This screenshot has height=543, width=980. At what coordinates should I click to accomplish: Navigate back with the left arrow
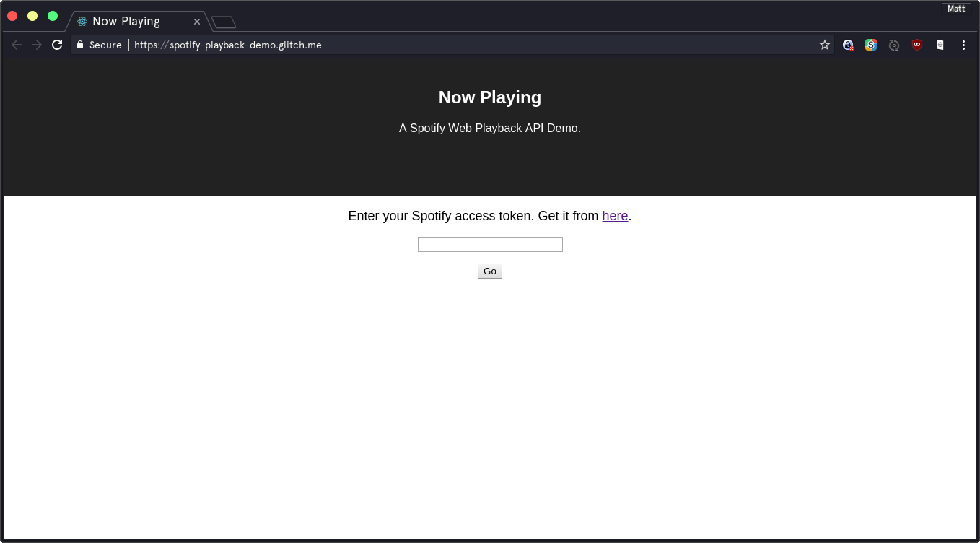16,45
